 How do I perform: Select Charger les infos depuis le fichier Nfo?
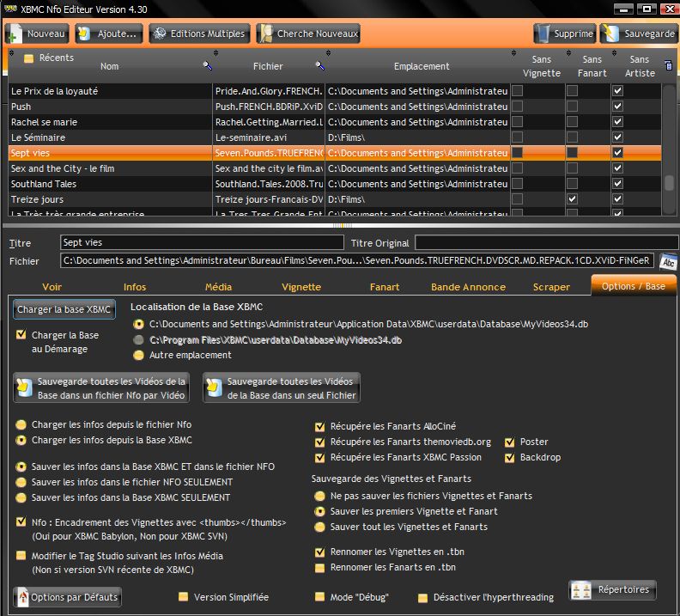[x=21, y=424]
